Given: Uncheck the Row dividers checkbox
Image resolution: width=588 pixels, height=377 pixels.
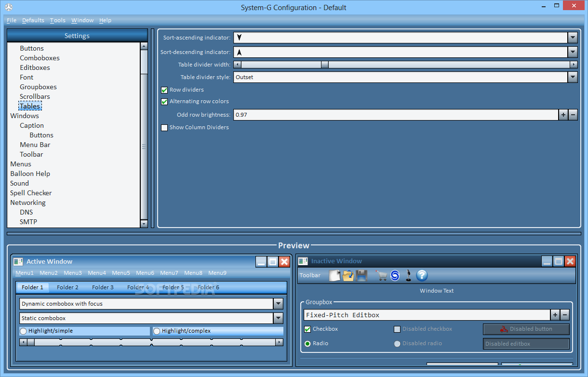Looking at the screenshot, I should coord(164,90).
